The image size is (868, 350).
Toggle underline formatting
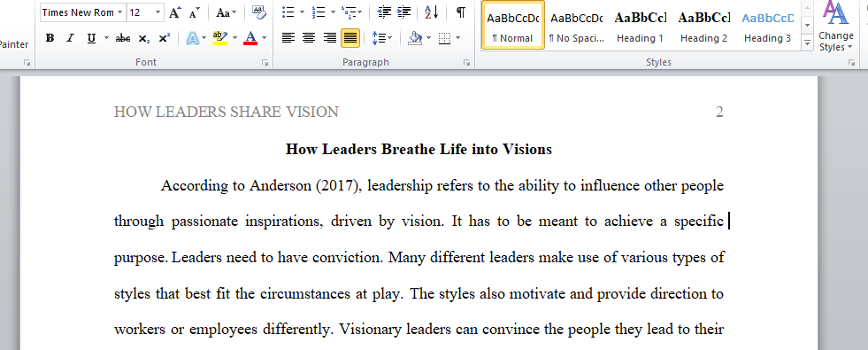click(x=91, y=38)
